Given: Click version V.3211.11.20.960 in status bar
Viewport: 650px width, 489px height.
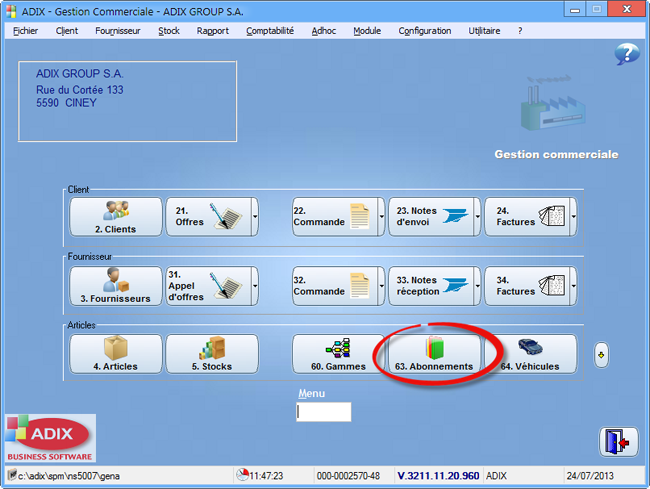Looking at the screenshot, I should coord(438,475).
